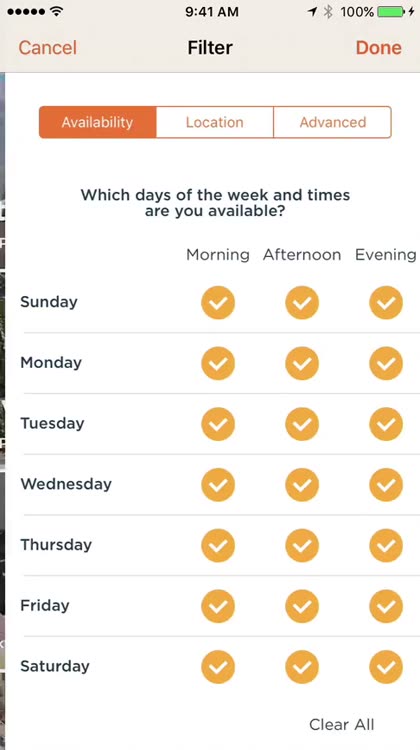The image size is (420, 750).
Task: Uncheck Friday Morning availability
Action: pyautogui.click(x=218, y=606)
